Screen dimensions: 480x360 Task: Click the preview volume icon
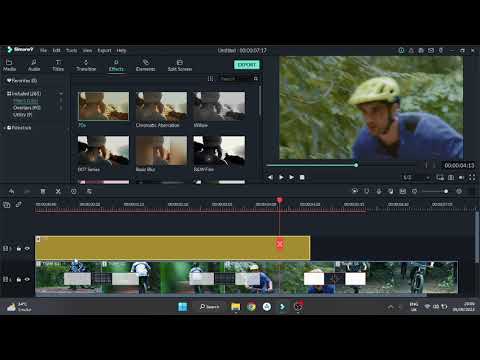pos(462,177)
